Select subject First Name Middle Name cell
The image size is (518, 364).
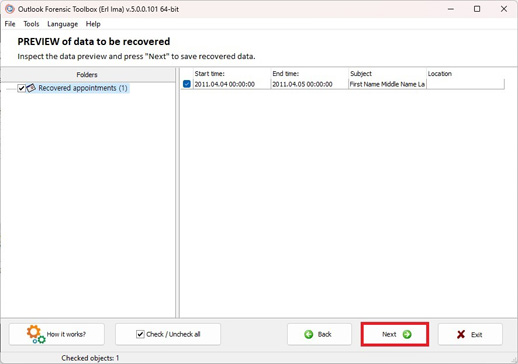click(x=387, y=84)
